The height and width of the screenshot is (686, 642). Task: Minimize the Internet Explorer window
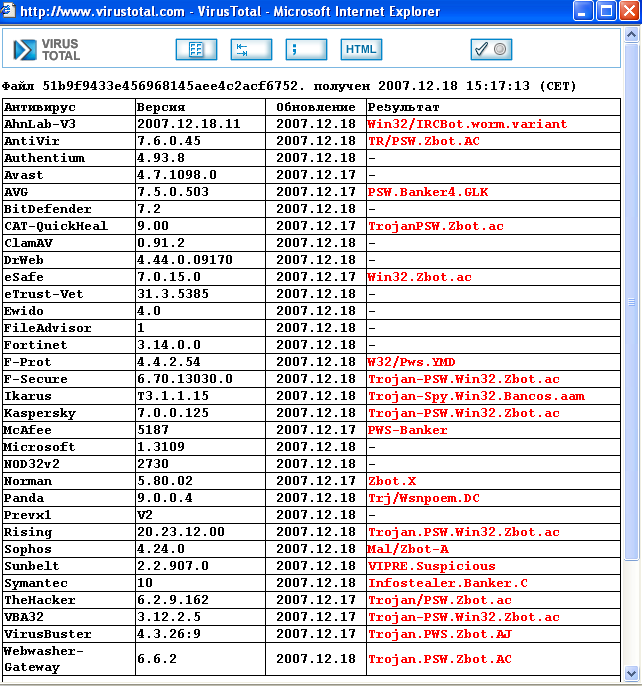582,11
